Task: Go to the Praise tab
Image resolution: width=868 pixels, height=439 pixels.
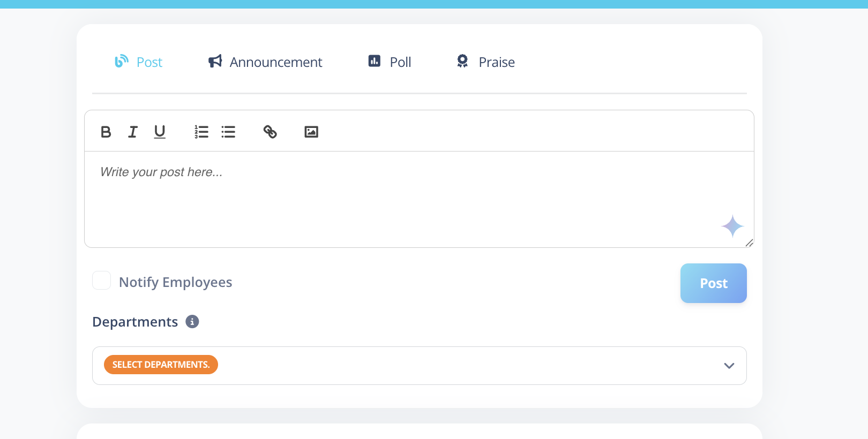Action: pyautogui.click(x=485, y=62)
